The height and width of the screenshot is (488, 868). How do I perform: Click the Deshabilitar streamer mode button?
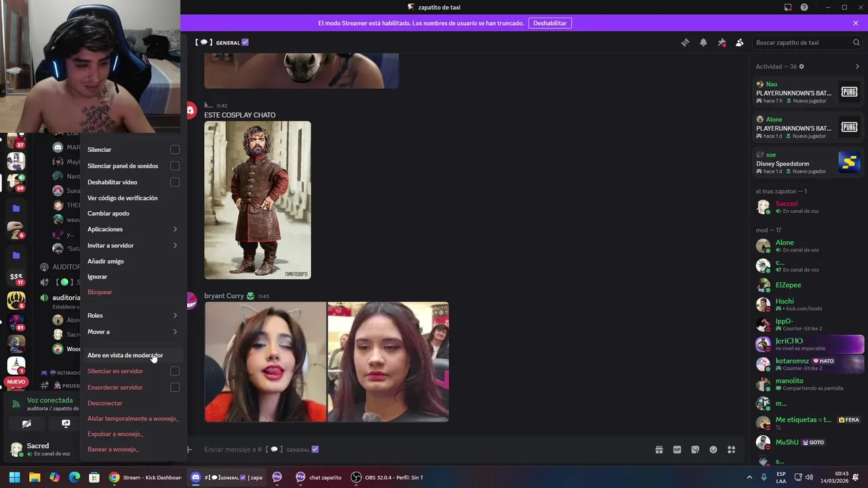tap(549, 23)
